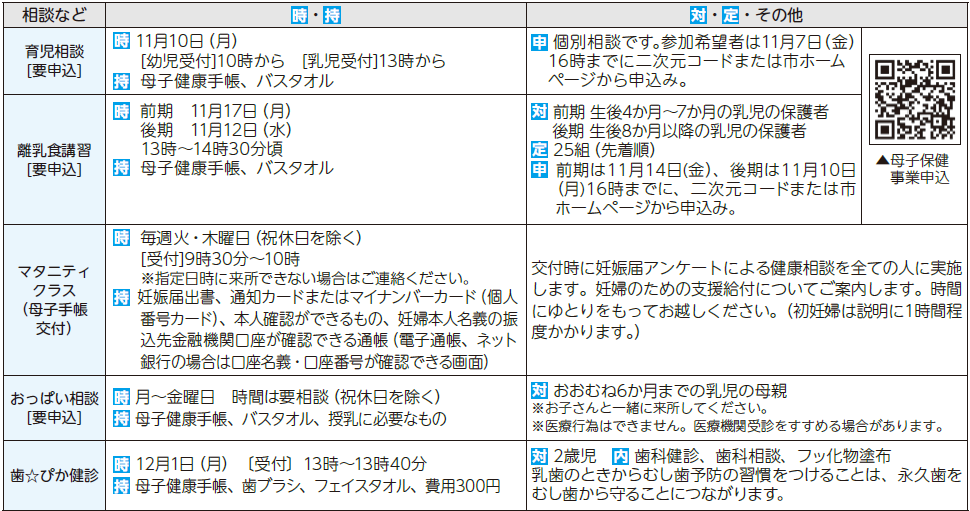Click the 申 icon in the 離乳食講習 row
The image size is (970, 511).
click(539, 169)
